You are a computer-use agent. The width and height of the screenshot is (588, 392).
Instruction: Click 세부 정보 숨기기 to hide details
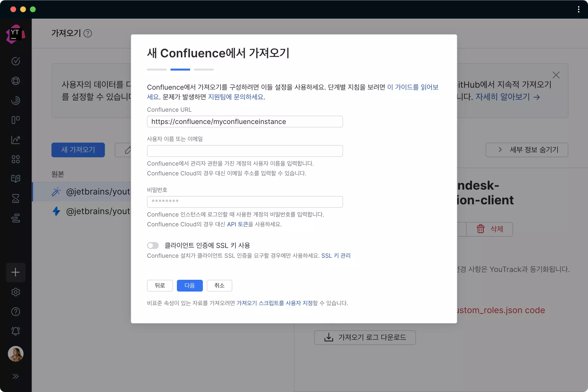point(527,150)
